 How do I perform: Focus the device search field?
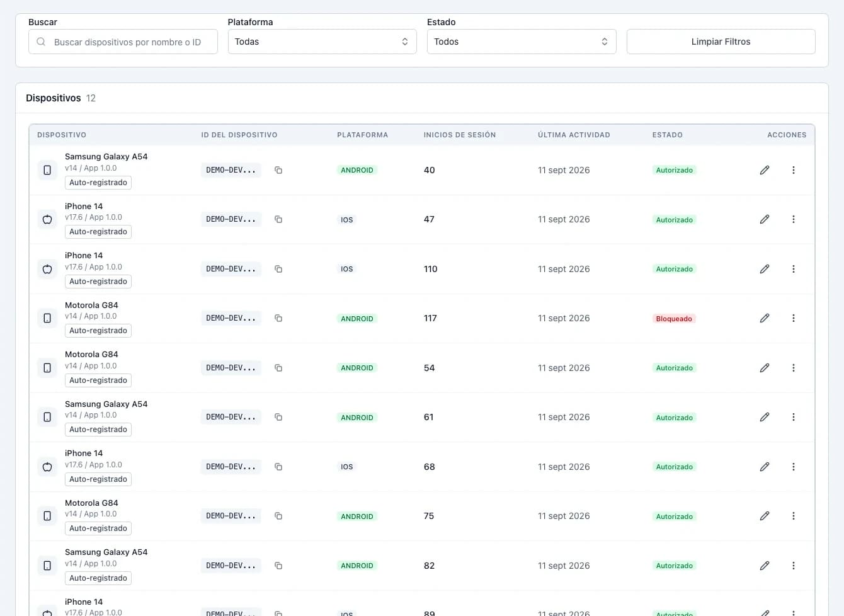pyautogui.click(x=123, y=42)
